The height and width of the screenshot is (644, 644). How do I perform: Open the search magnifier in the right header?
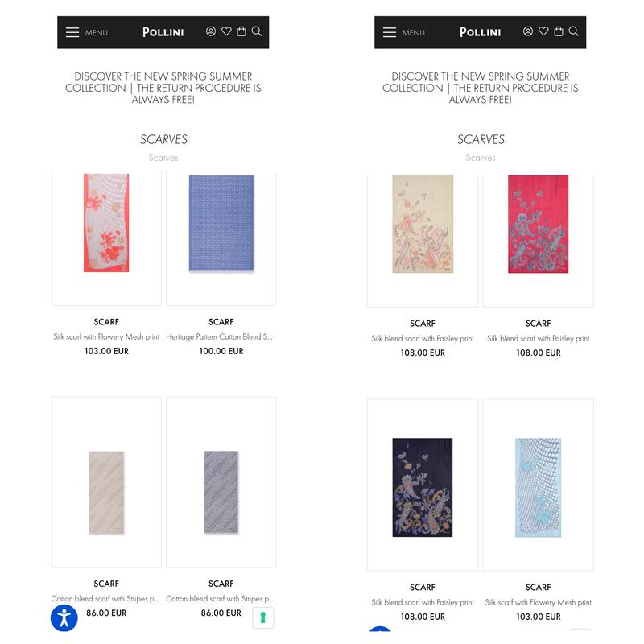point(574,31)
